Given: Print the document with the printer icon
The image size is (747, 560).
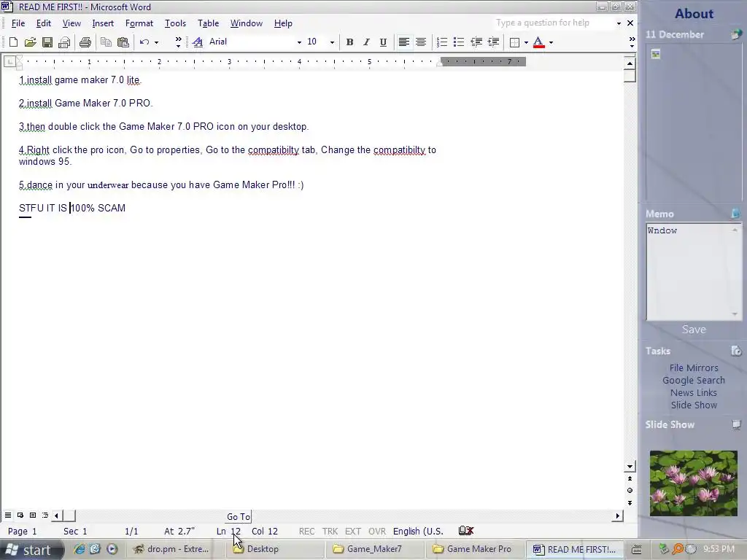Looking at the screenshot, I should coord(85,42).
